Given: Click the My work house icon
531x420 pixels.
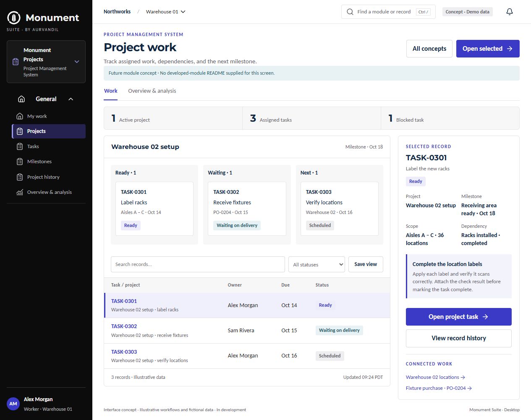Looking at the screenshot, I should (x=20, y=116).
